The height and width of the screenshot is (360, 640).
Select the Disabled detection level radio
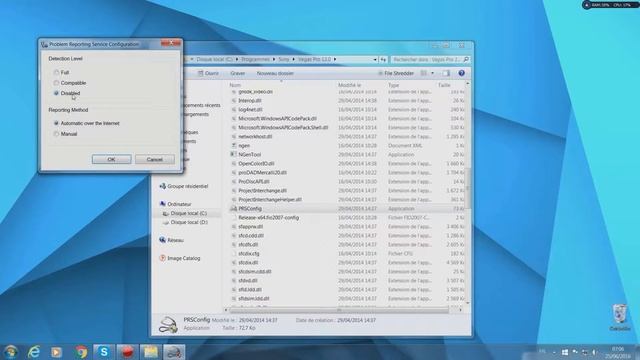pos(56,93)
